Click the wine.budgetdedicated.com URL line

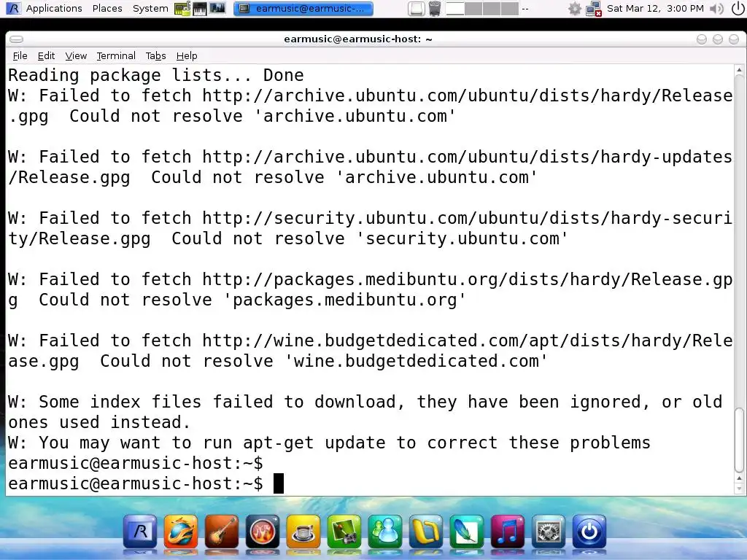point(370,341)
